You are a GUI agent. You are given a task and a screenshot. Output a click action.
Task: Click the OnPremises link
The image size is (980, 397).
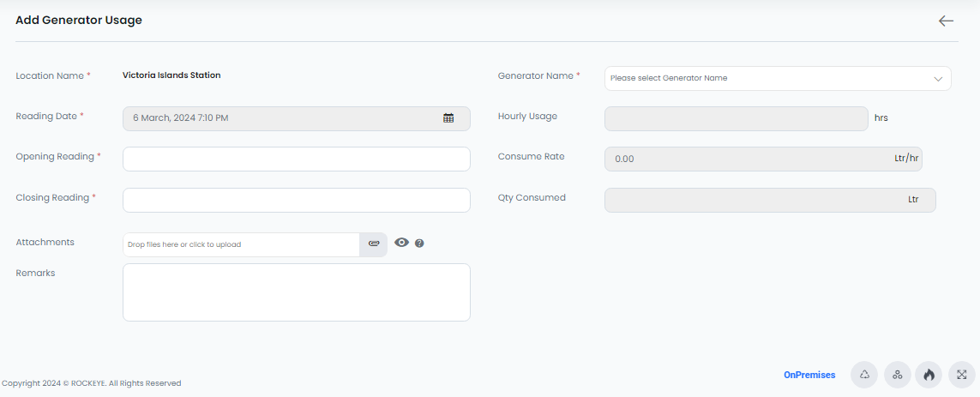[809, 375]
